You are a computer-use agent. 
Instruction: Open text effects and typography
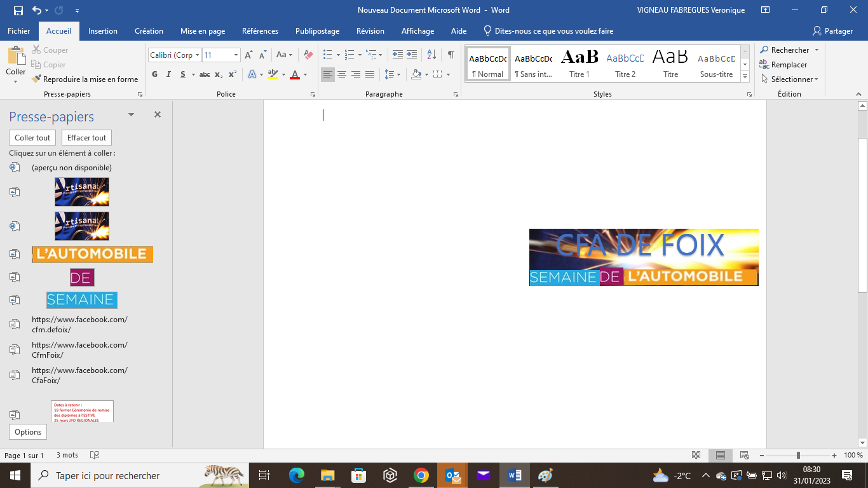coord(252,74)
